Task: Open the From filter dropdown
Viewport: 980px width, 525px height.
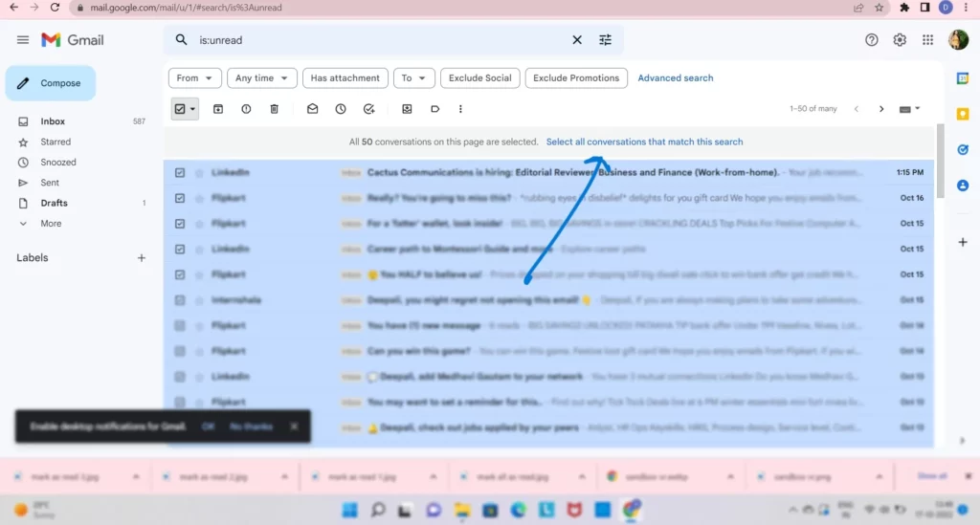Action: point(194,78)
